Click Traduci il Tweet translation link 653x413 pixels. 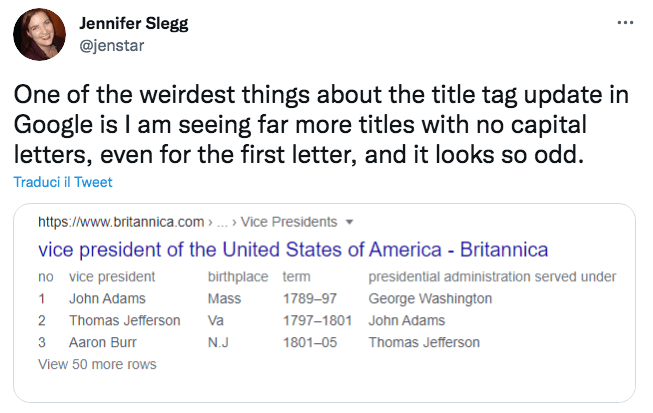[63, 182]
